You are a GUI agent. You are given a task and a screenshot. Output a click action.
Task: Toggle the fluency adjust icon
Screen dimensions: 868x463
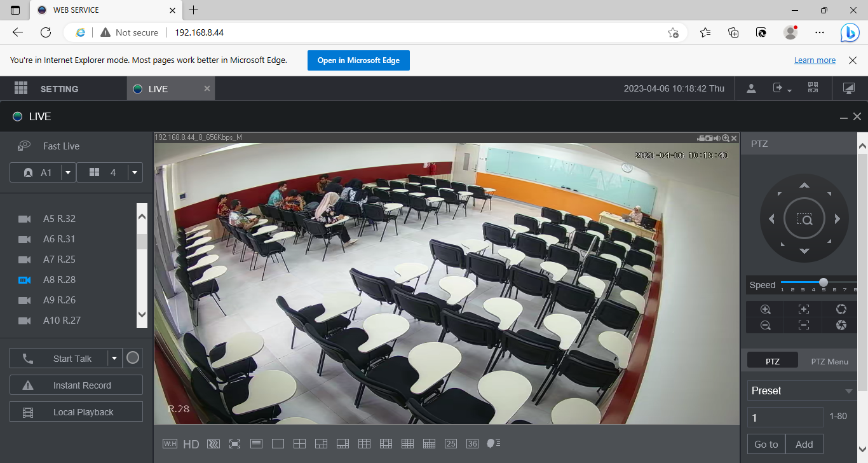[213, 444]
